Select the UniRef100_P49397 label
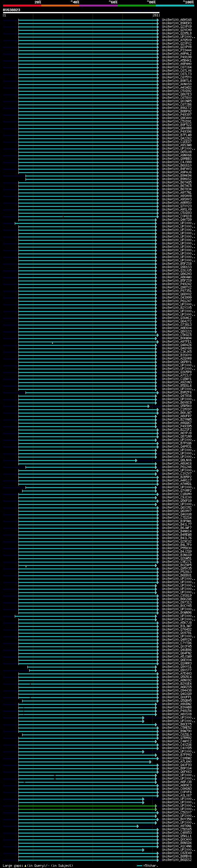The width and height of the screenshot is (197, 868). point(177,115)
